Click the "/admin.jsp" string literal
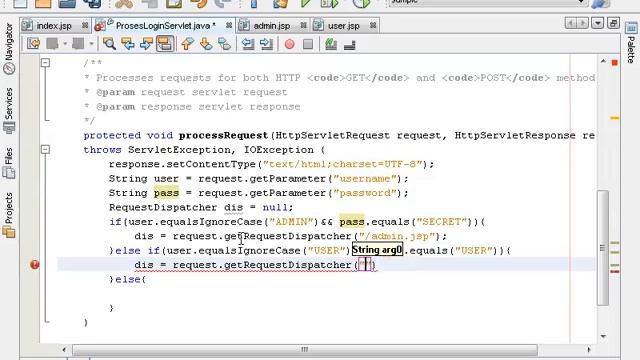640x360 pixels. pos(396,236)
